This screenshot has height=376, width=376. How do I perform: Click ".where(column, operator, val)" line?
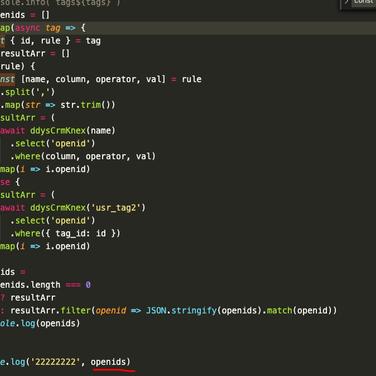click(x=83, y=156)
